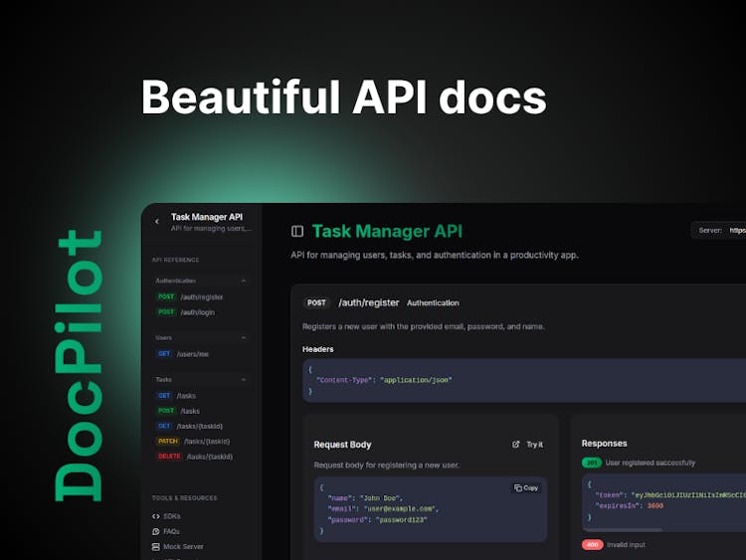Viewport: 746px width, 560px height.
Task: Click the API REFERENCE section label
Action: 175,260
